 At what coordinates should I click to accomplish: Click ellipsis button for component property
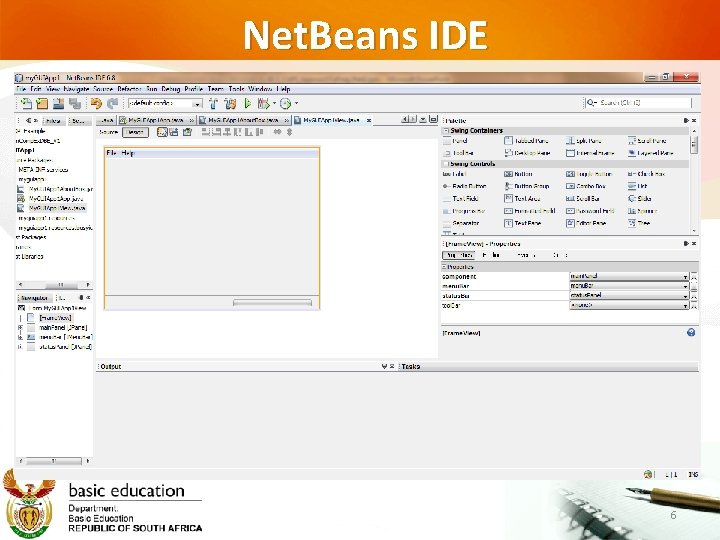coord(694,277)
